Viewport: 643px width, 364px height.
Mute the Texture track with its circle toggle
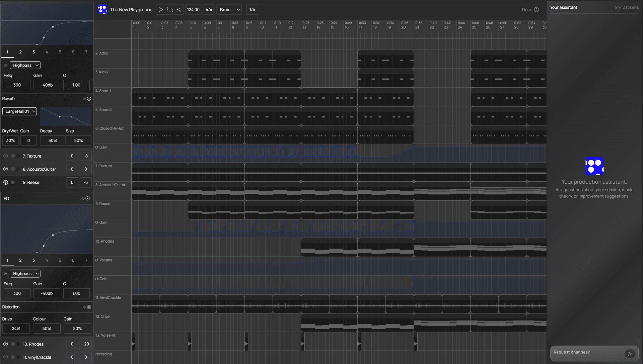pos(13,156)
